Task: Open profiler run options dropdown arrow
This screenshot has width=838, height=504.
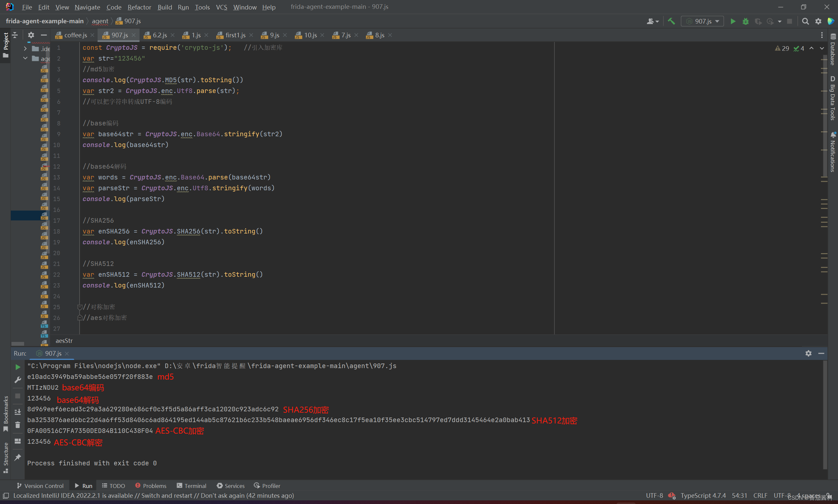Action: click(780, 21)
